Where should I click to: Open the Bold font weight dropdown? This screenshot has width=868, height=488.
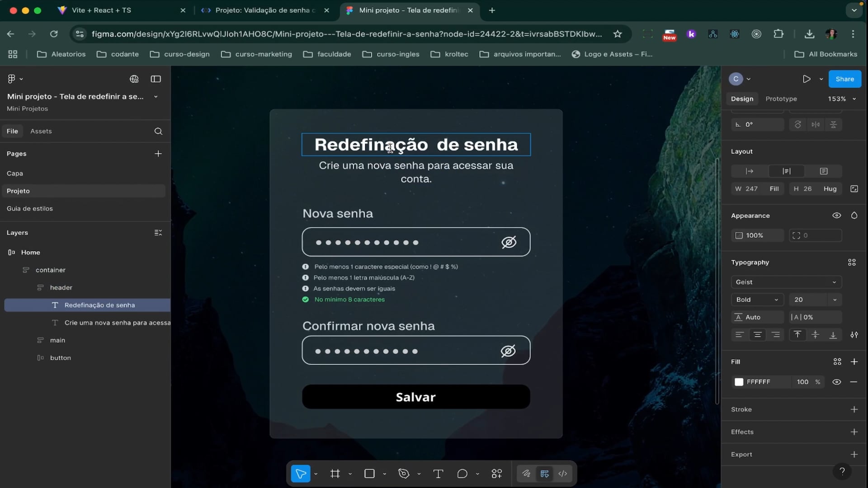coord(757,300)
